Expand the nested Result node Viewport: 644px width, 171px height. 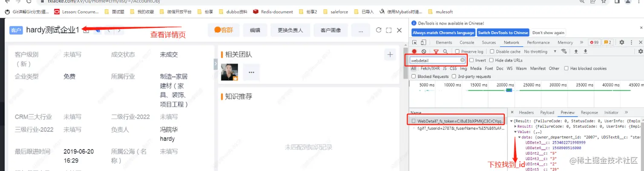[x=516, y=127]
